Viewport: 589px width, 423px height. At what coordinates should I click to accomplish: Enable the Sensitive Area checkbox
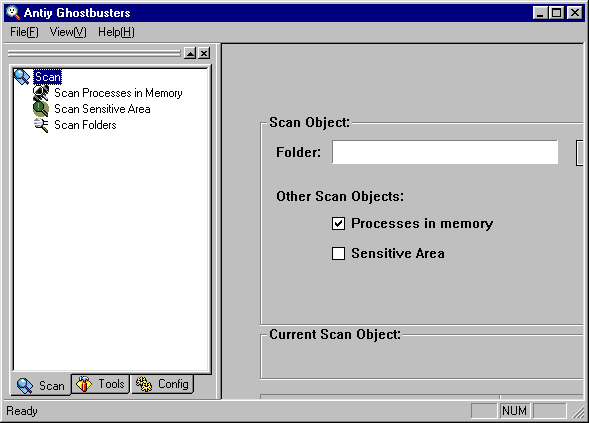pyautogui.click(x=338, y=253)
